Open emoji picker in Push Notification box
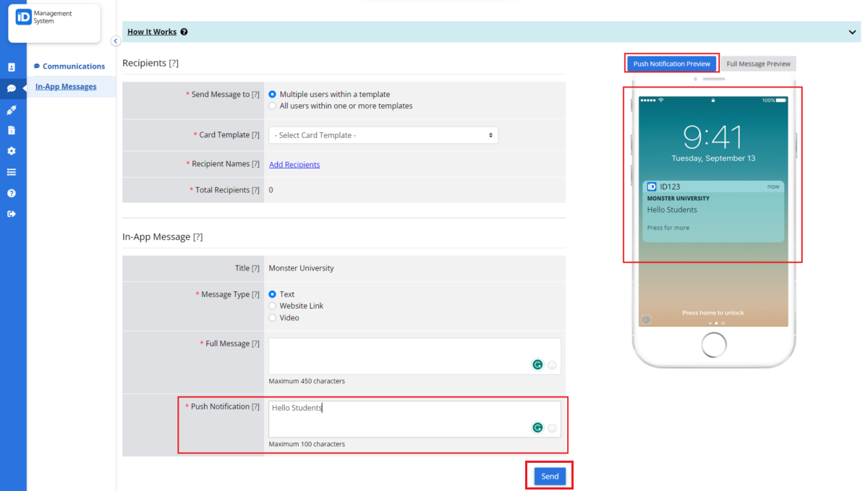 coord(552,428)
